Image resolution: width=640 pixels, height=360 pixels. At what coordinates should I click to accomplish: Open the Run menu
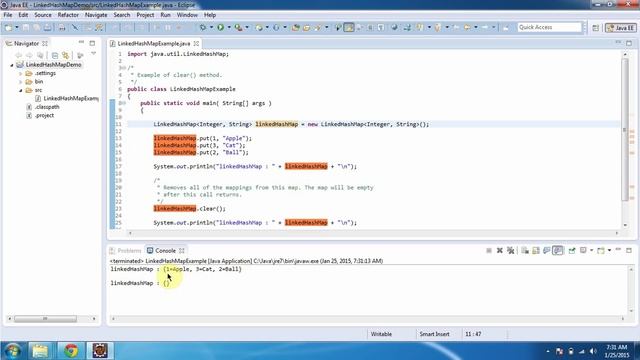coord(165,15)
